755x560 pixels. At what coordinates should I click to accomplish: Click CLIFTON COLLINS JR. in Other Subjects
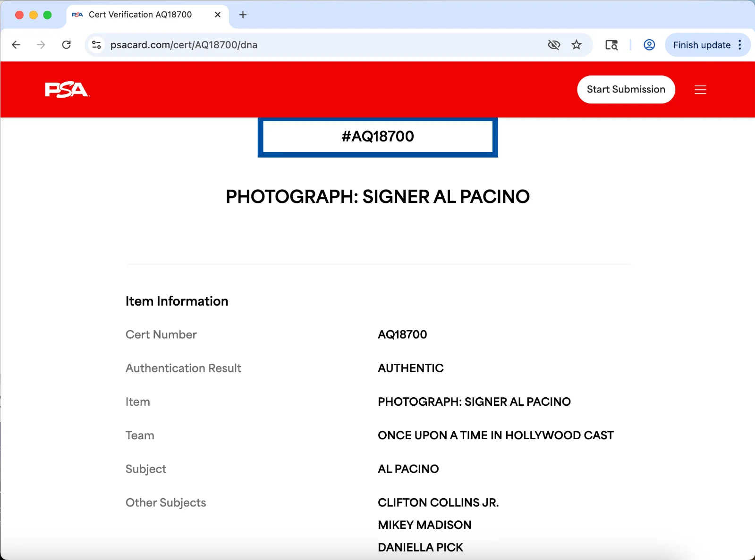coord(438,502)
